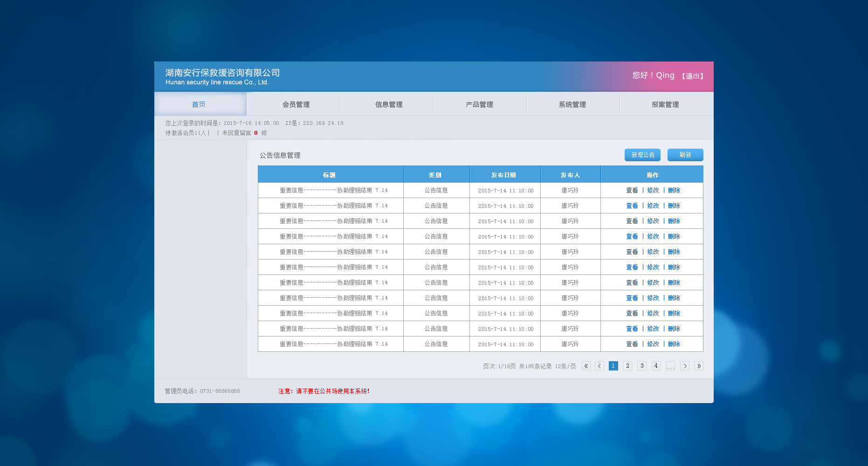Select page 3 in the pagination bar
Image resolution: width=868 pixels, height=466 pixels.
[642, 366]
